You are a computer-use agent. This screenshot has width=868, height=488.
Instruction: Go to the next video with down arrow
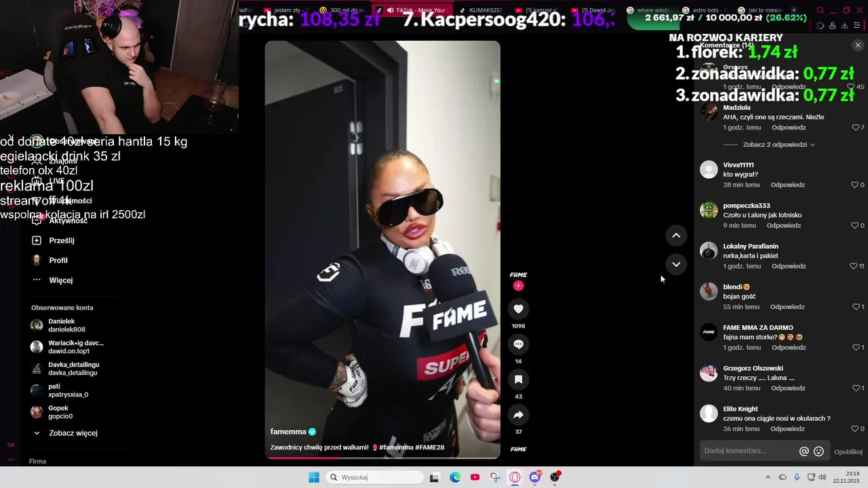(676, 264)
